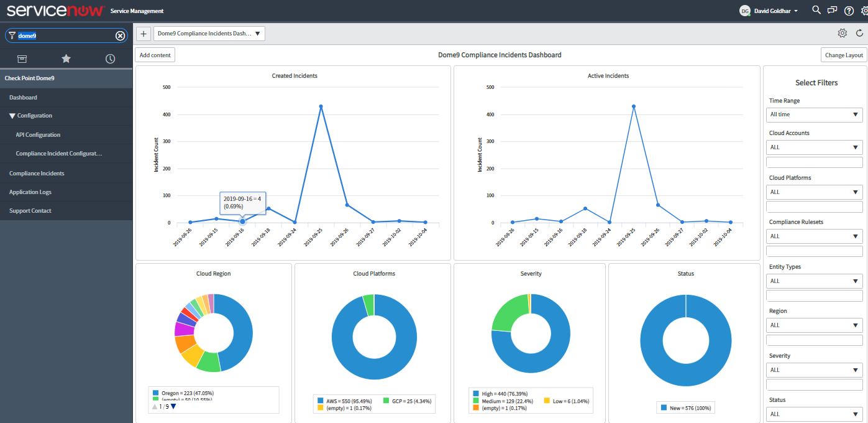Show favorites star tab in navigator
Viewport: 868px width, 423px height.
click(66, 58)
